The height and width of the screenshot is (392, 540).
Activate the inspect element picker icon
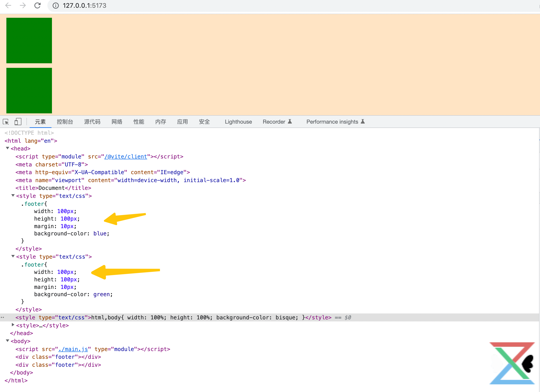pos(6,122)
